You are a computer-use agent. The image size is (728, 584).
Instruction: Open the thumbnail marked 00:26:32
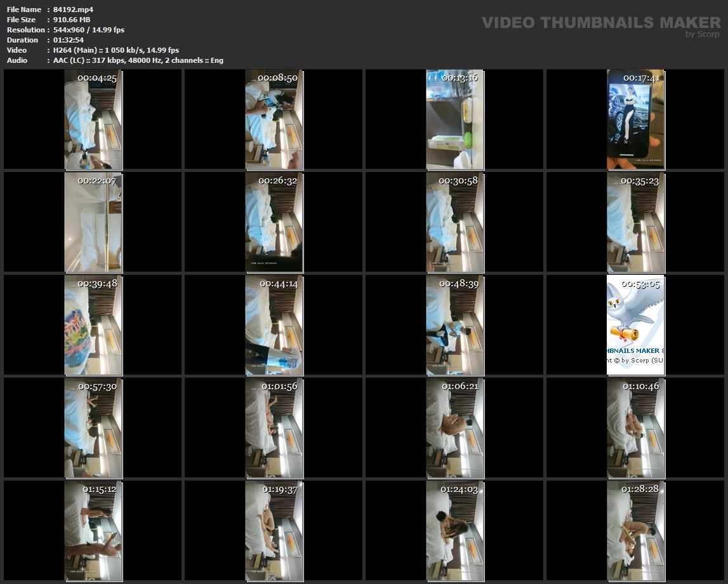[274, 223]
